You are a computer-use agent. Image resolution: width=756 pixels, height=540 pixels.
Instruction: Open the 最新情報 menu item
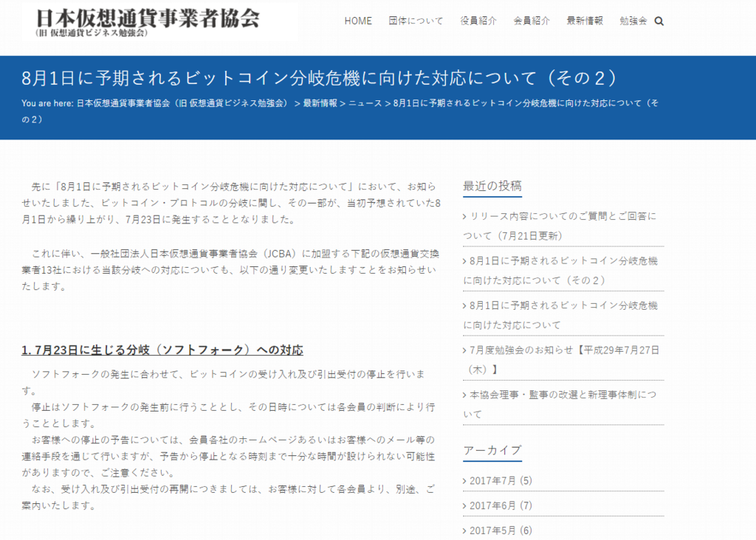click(585, 21)
